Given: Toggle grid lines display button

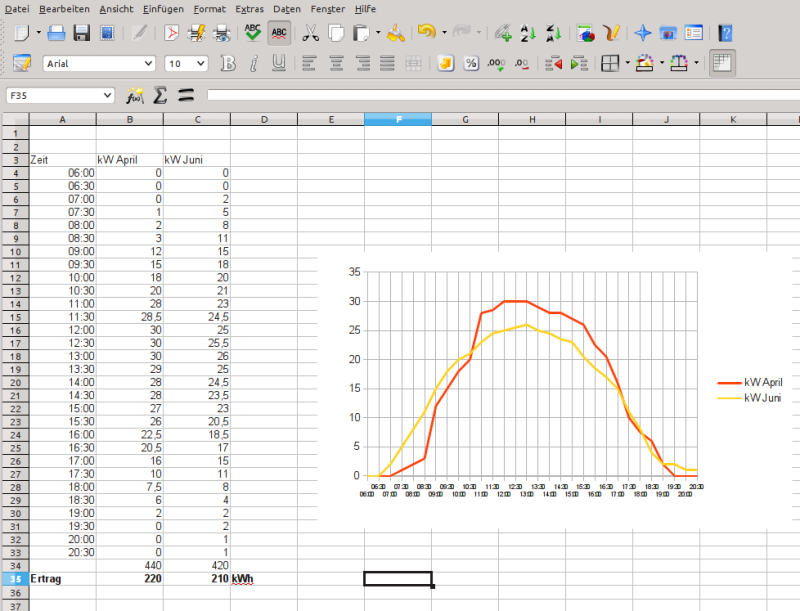Looking at the screenshot, I should (x=722, y=64).
